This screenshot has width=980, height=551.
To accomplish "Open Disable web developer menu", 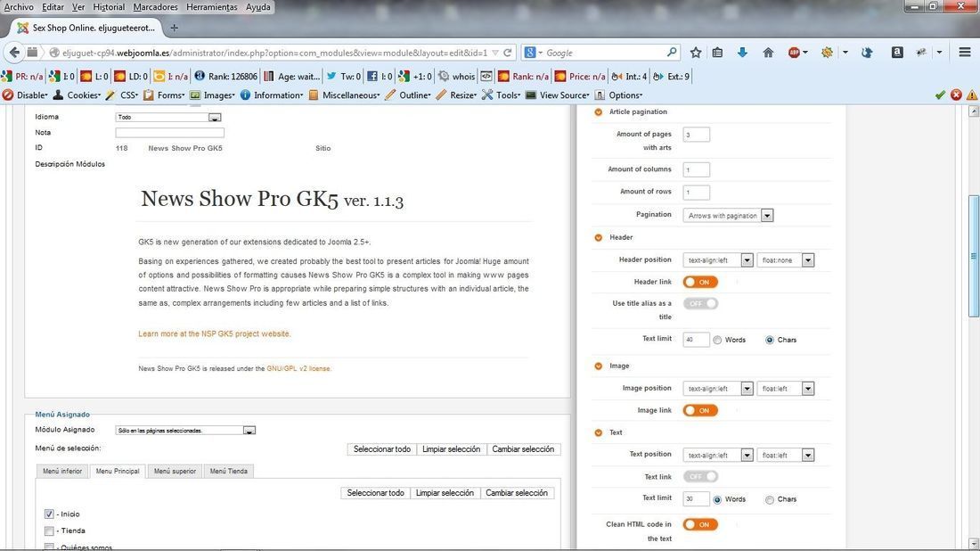I will coord(26,95).
